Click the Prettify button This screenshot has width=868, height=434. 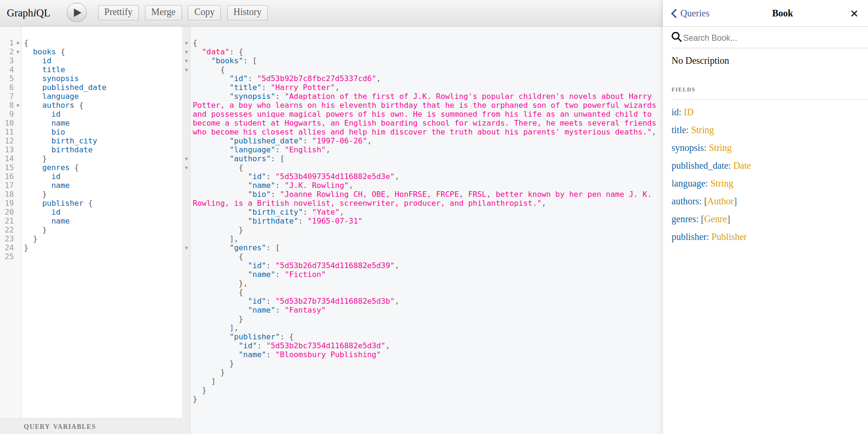tap(118, 12)
